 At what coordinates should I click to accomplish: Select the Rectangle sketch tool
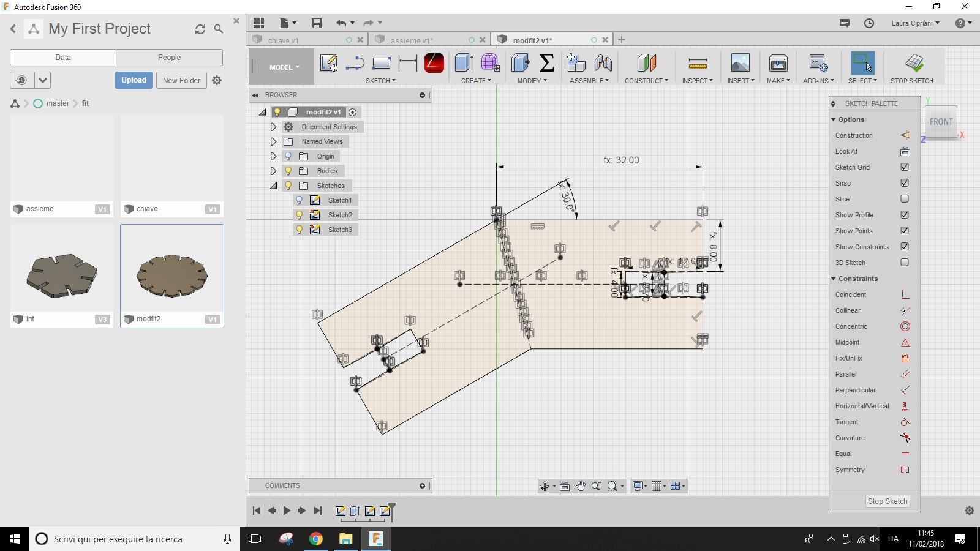[x=381, y=63]
